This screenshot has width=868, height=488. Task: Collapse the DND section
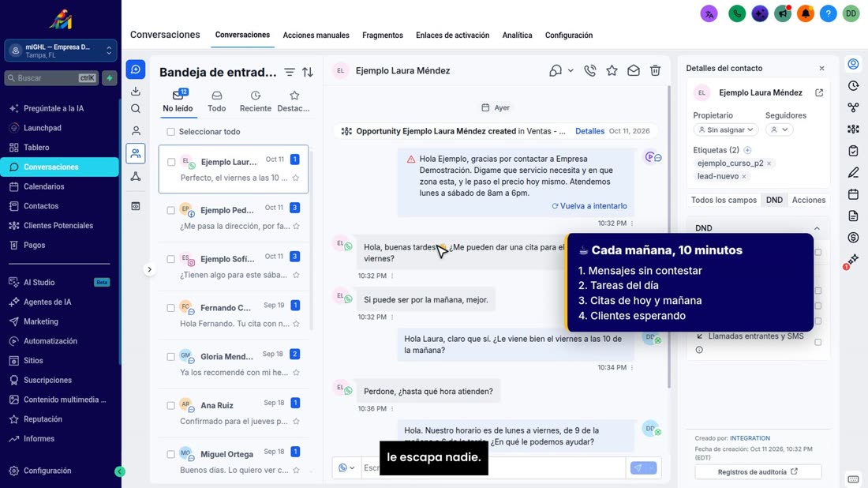(817, 228)
